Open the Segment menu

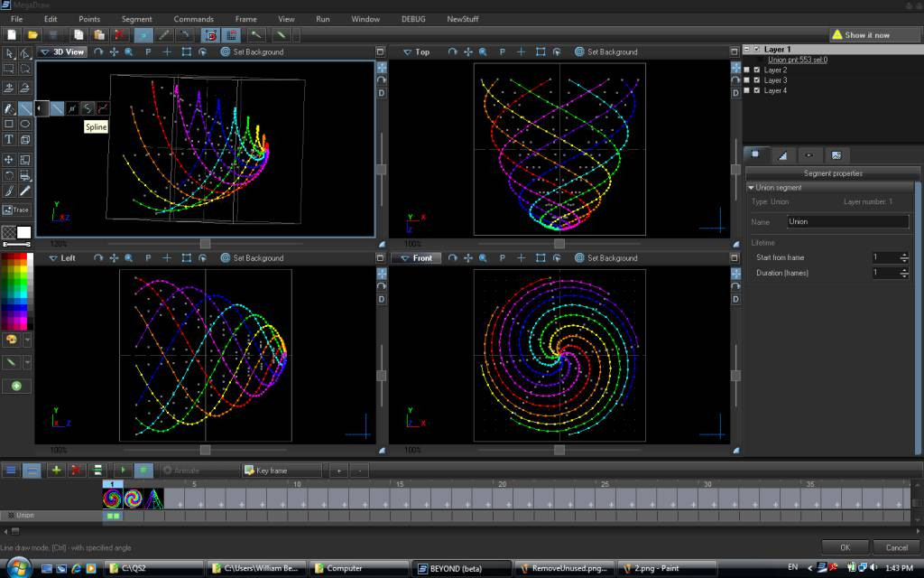136,19
